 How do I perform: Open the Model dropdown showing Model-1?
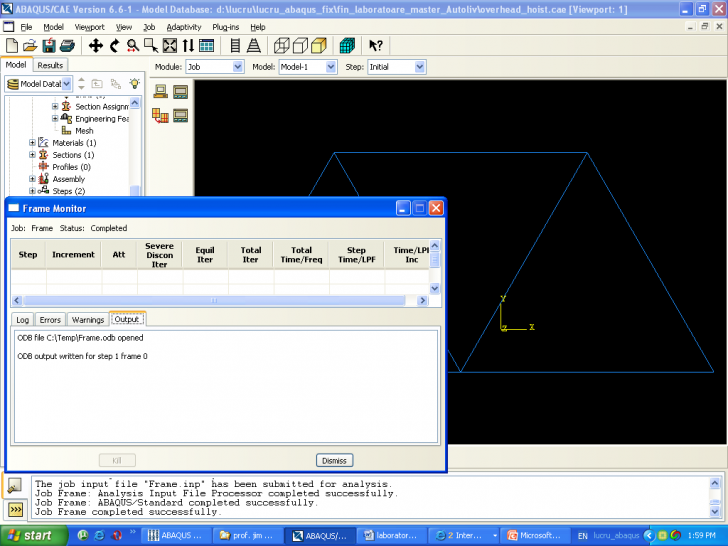pos(307,67)
